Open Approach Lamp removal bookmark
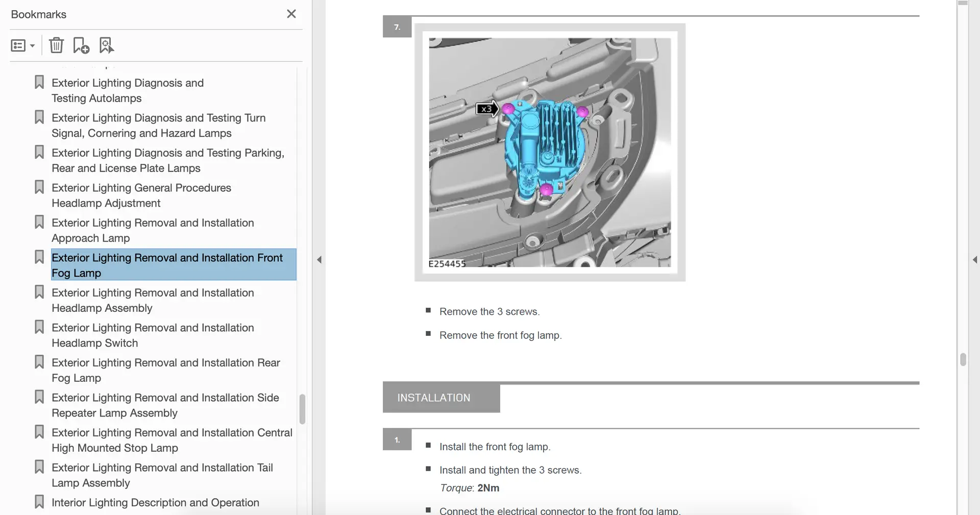 click(153, 230)
